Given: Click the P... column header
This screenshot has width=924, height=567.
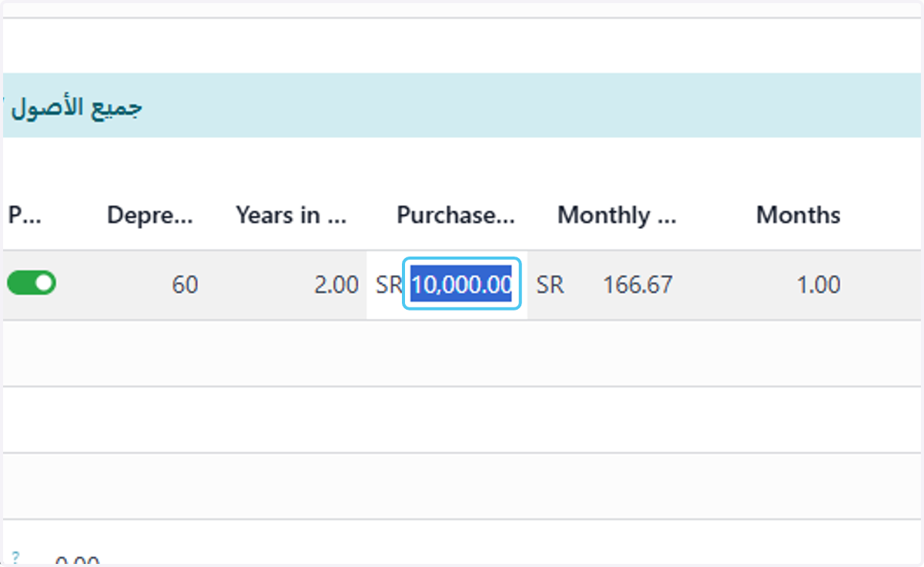Looking at the screenshot, I should [x=25, y=215].
